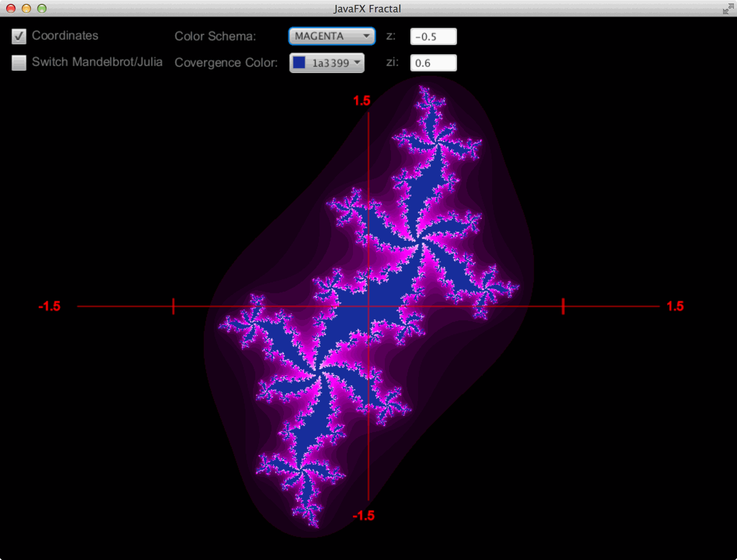Screen dimensions: 737x560
Task: Enter full screen using top-right arrows icon
Action: point(728,9)
